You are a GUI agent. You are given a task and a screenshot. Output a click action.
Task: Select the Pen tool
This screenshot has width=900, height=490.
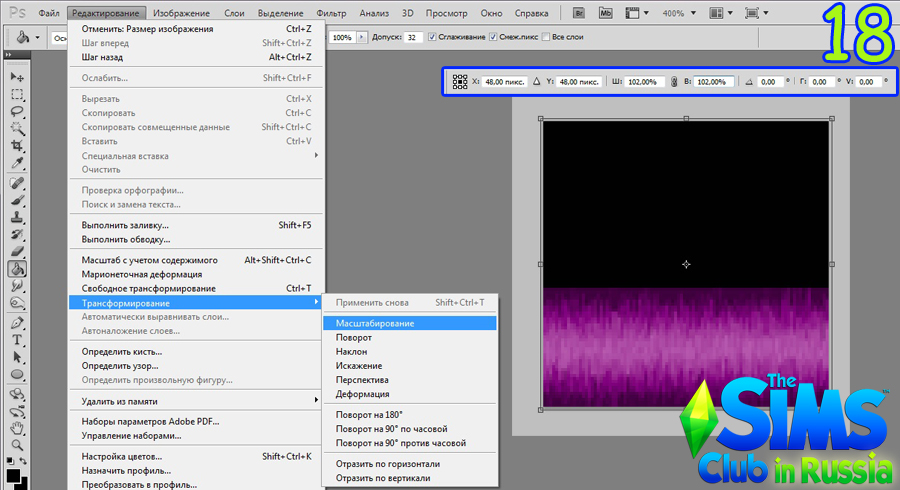17,323
